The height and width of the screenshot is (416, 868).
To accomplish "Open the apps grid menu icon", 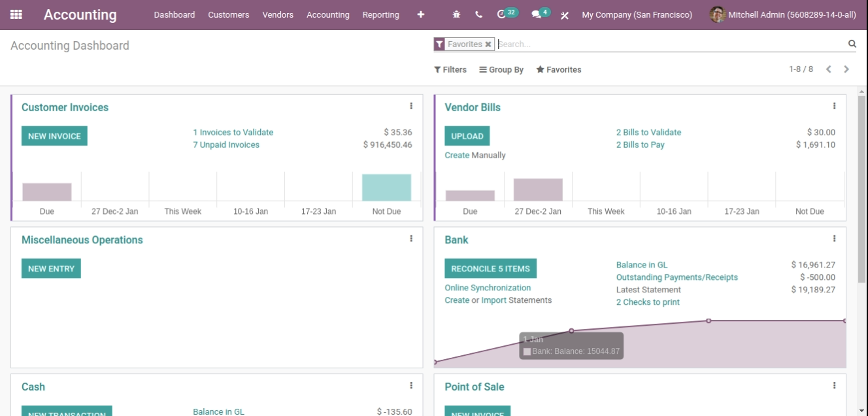I will pyautogui.click(x=16, y=14).
